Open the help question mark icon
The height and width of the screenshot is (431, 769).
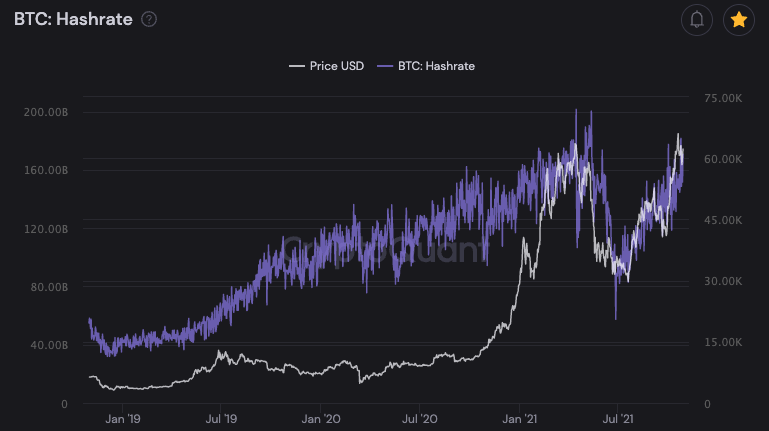click(x=149, y=20)
